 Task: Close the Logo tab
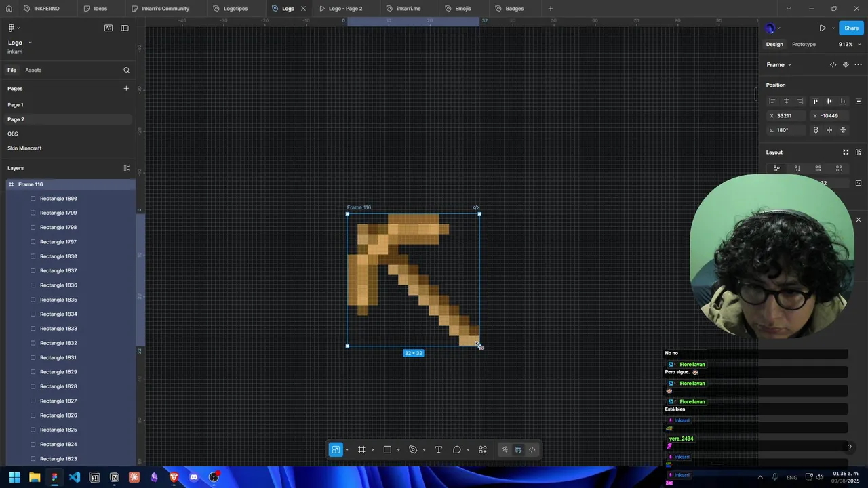tap(303, 9)
